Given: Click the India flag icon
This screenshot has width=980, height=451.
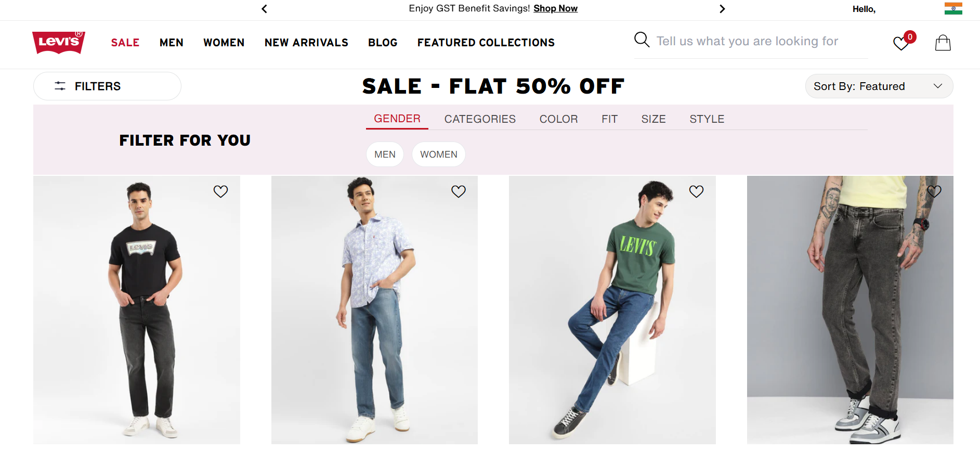Looking at the screenshot, I should pyautogui.click(x=953, y=9).
